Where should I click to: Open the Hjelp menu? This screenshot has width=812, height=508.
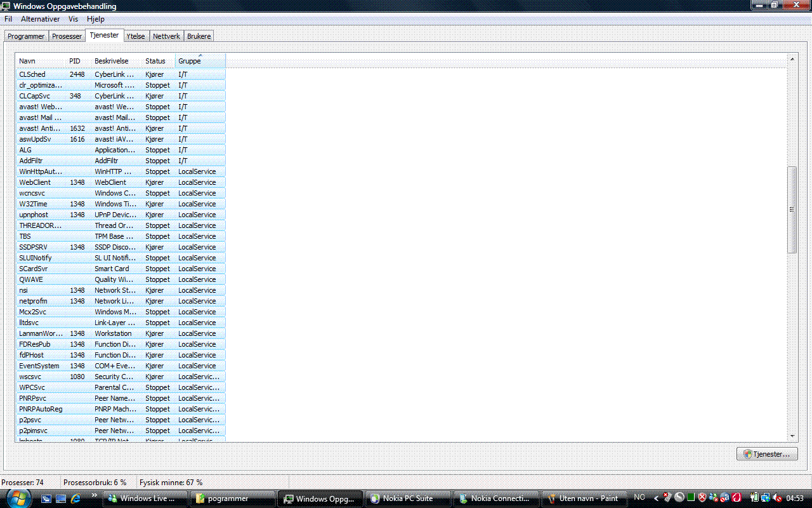96,19
